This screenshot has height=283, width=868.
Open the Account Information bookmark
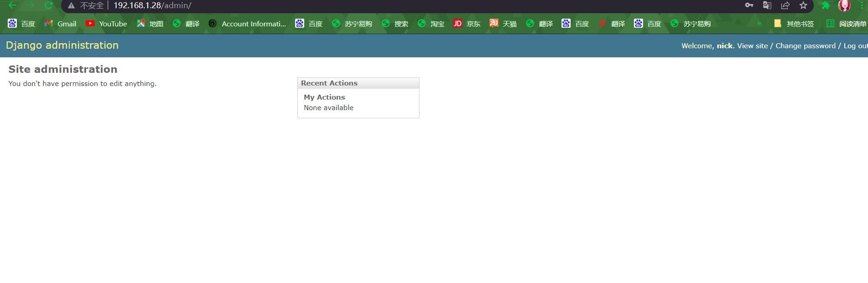[248, 24]
